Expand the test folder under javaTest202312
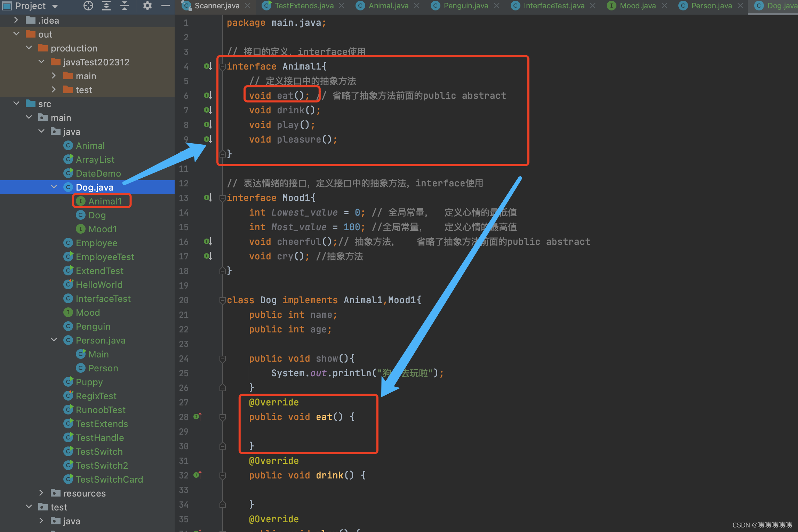Viewport: 798px width, 532px height. pyautogui.click(x=54, y=90)
